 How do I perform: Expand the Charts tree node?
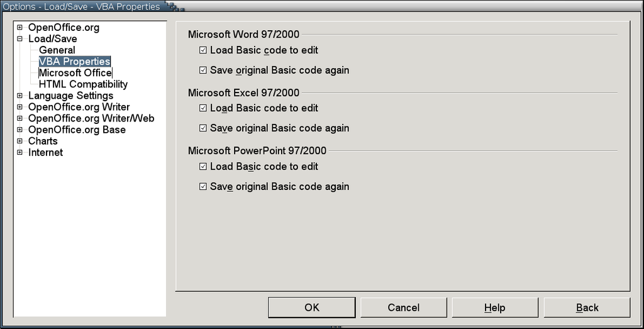pos(20,141)
